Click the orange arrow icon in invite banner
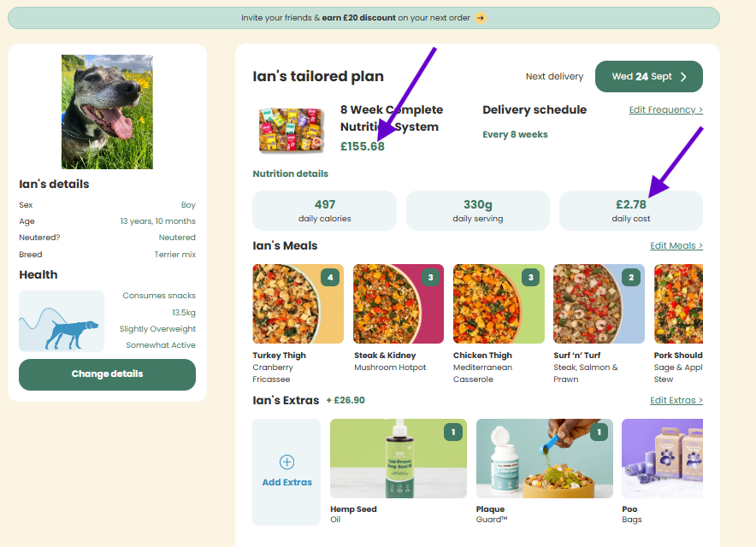The width and height of the screenshot is (756, 547). [481, 18]
